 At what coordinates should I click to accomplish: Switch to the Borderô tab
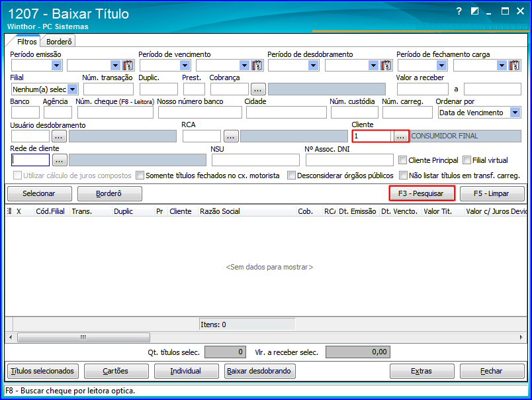pos(59,42)
